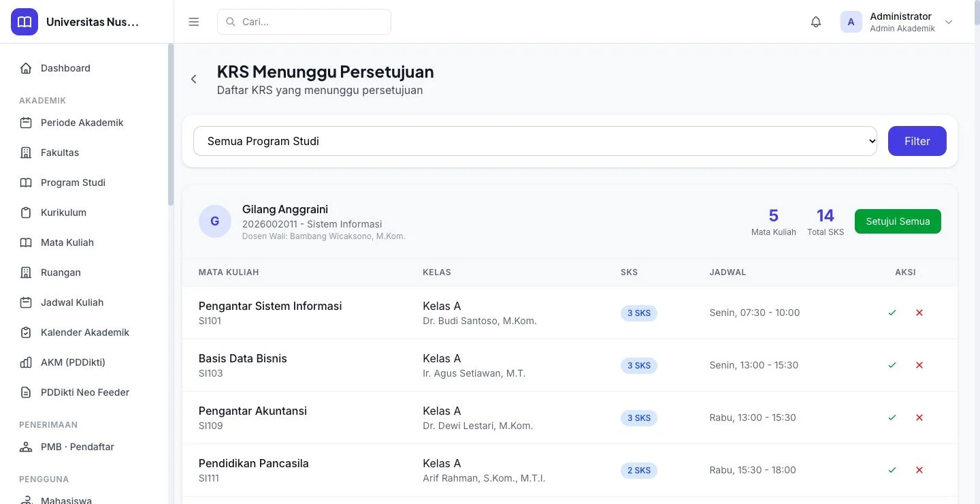The height and width of the screenshot is (504, 980).
Task: Click lecturer name Arif Rahman, S.Kom., M.T.I.
Action: (484, 478)
